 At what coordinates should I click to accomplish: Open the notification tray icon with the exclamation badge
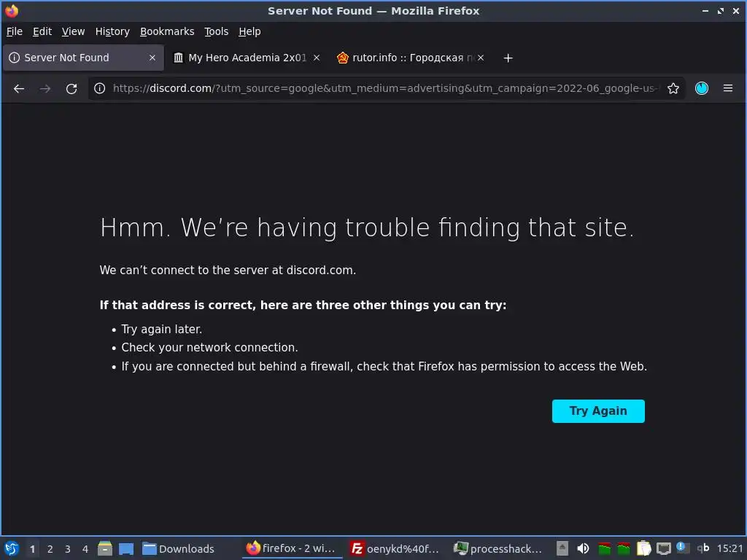click(x=683, y=548)
